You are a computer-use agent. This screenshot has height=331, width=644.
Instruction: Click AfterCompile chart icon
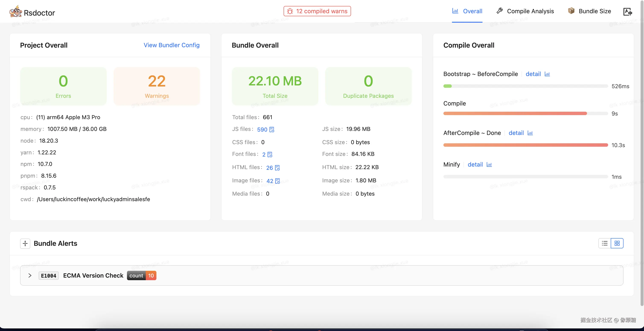point(530,133)
